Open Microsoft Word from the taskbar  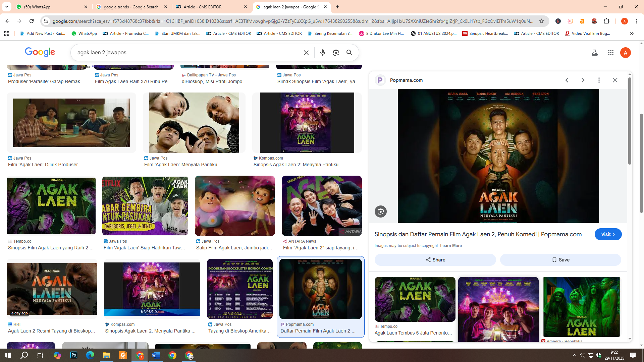pos(156,355)
